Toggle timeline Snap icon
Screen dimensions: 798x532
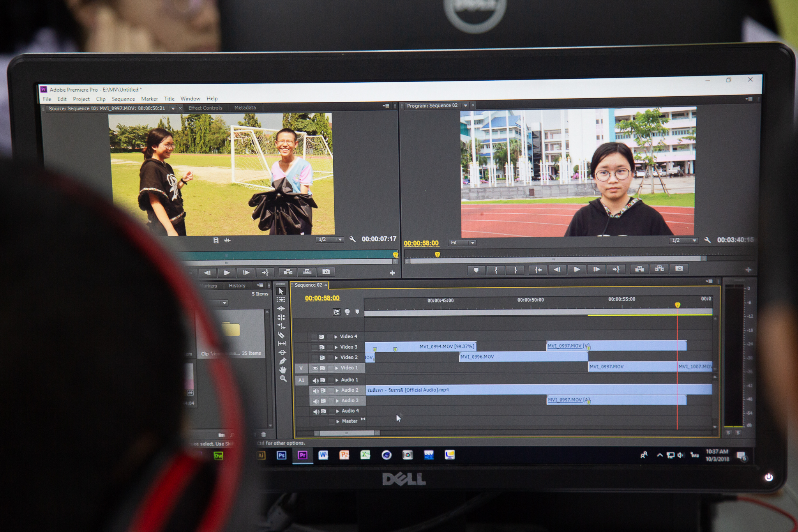[x=336, y=312]
